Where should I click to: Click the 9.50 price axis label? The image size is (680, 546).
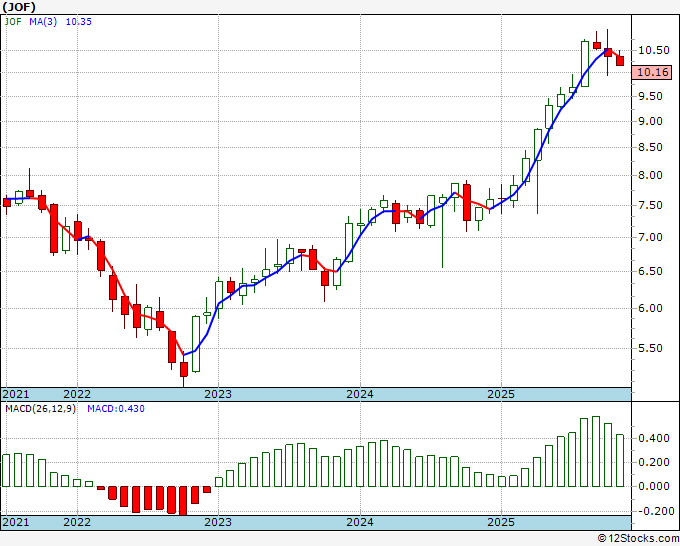[x=651, y=96]
